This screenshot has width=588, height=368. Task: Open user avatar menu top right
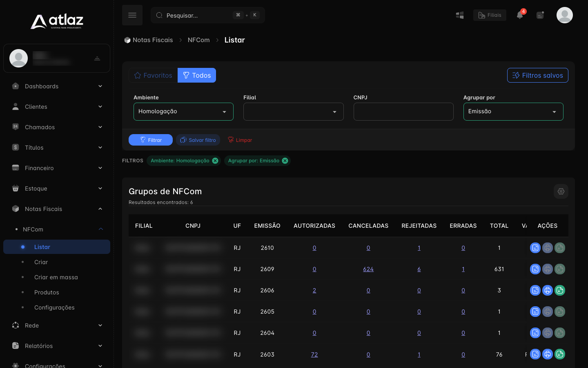[564, 15]
